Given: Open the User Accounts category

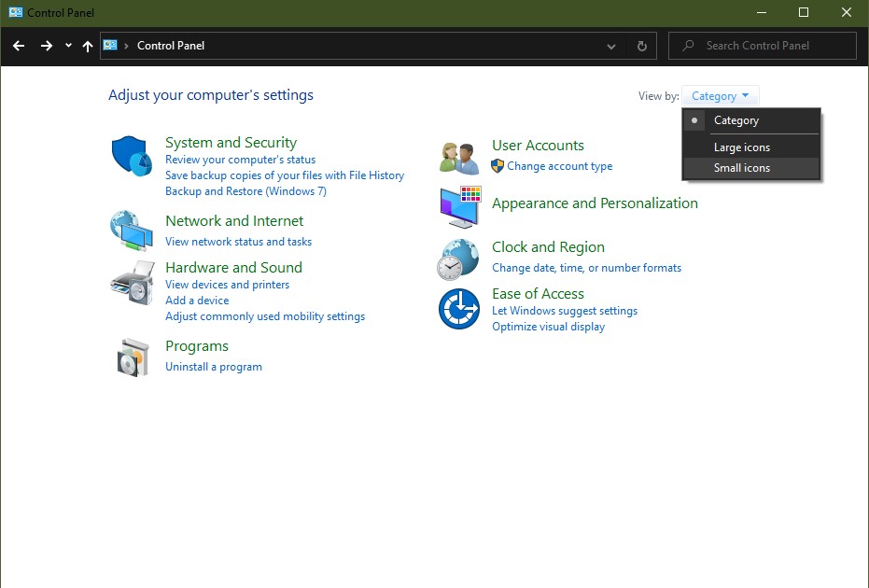Looking at the screenshot, I should (539, 146).
